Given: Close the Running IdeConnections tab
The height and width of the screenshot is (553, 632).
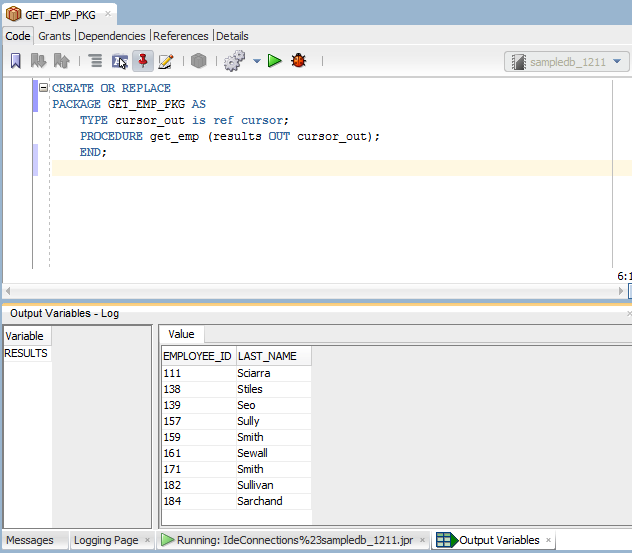Looking at the screenshot, I should tap(422, 540).
